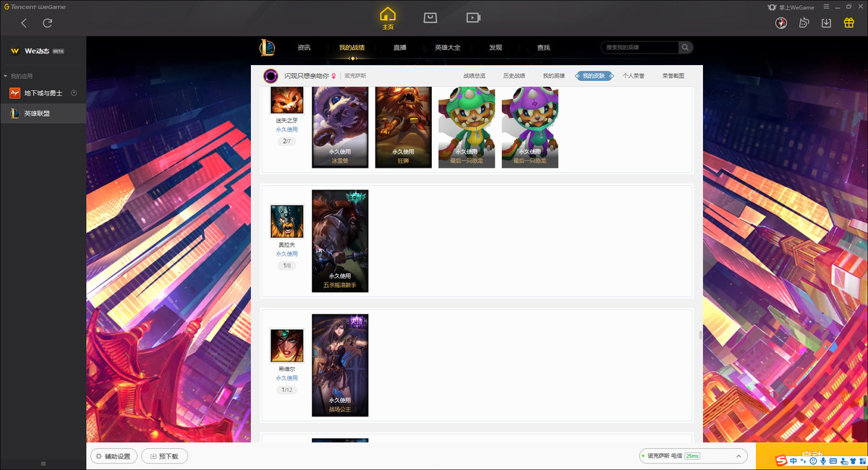Open the friends chat mascot icon

point(804,22)
